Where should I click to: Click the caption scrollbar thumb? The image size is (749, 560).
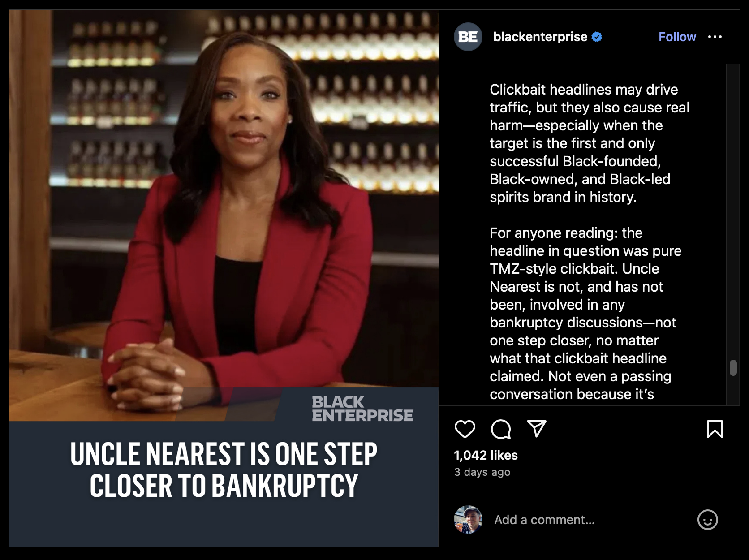click(x=733, y=368)
